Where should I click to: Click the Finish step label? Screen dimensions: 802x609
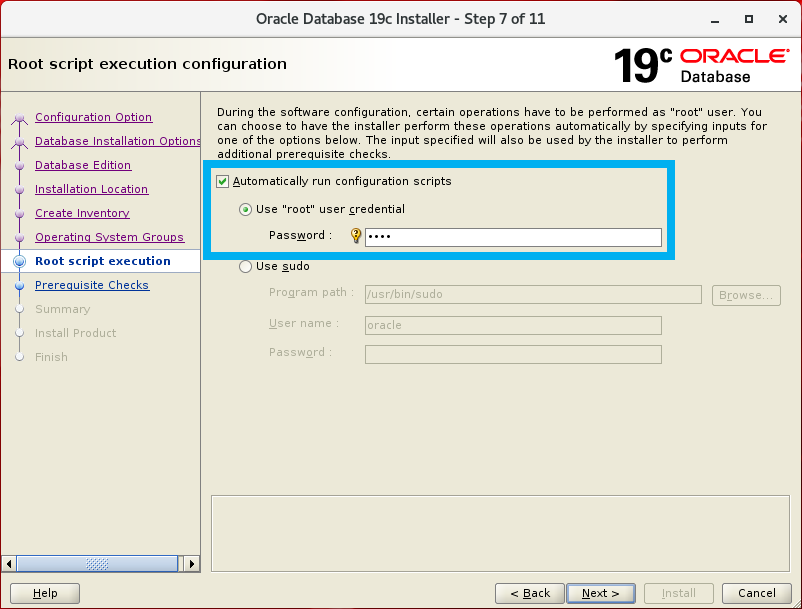click(51, 357)
